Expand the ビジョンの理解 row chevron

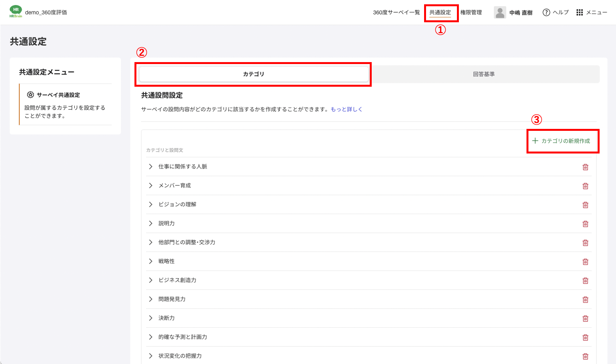[150, 204]
